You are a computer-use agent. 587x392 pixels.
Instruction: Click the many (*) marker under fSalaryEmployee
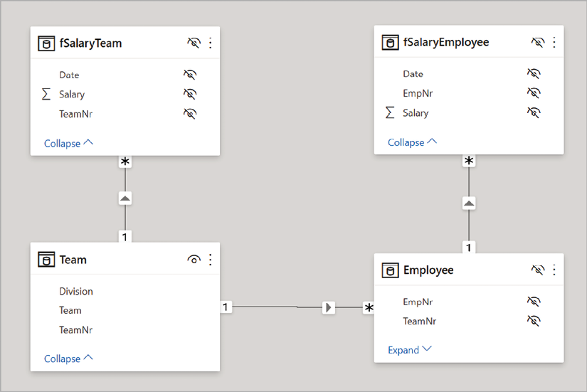tap(469, 161)
